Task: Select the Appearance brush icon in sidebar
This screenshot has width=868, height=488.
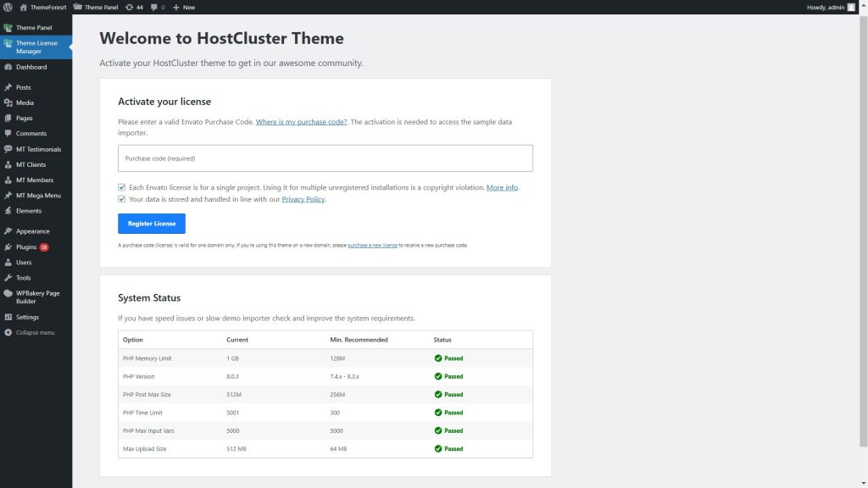Action: (x=8, y=230)
